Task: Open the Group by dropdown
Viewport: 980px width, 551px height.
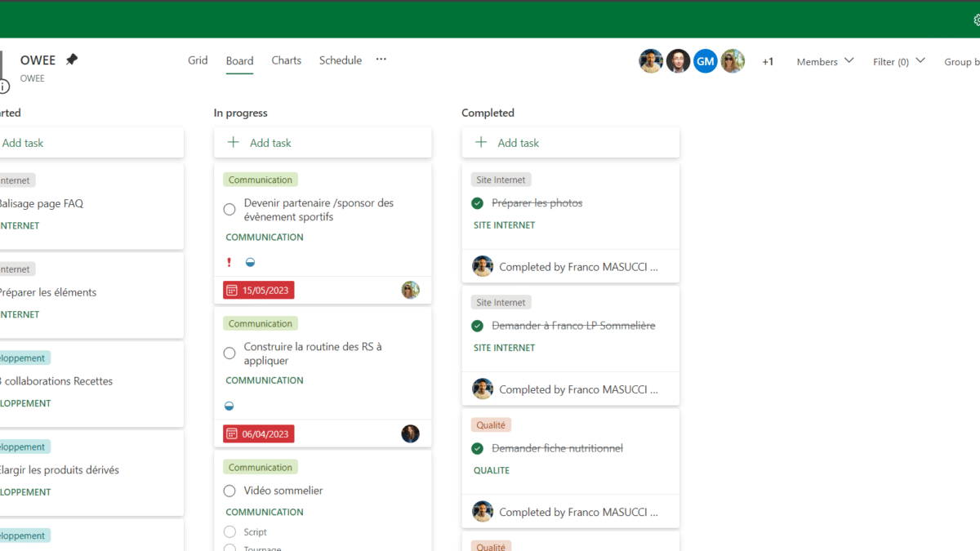Action: click(x=961, y=61)
